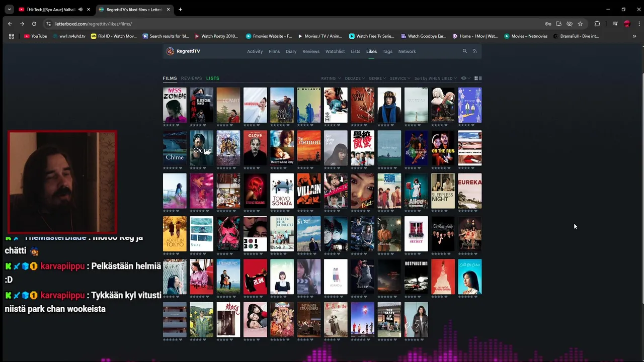Open the Extensions puzzle icon
This screenshot has height=362, width=644.
pyautogui.click(x=597, y=24)
